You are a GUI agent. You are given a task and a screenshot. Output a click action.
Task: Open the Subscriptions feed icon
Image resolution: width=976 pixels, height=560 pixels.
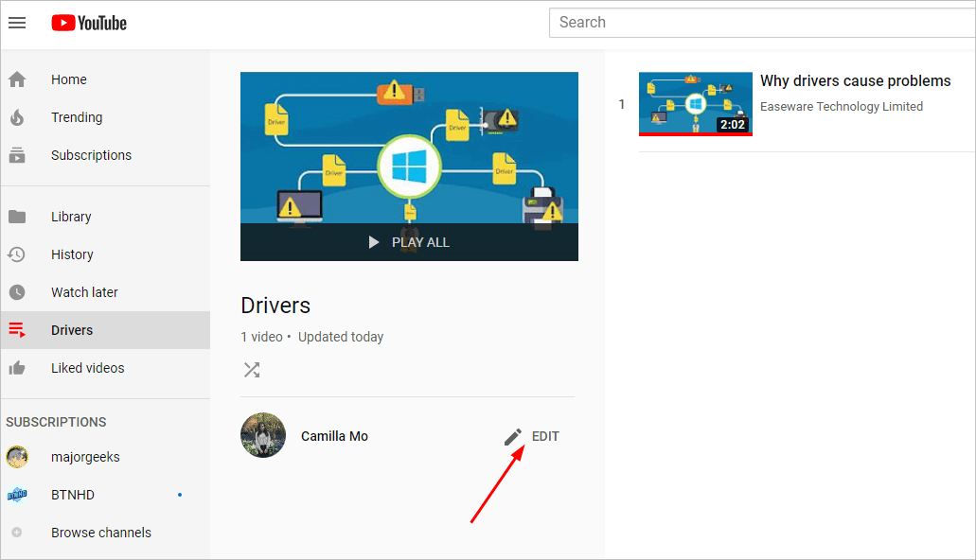[17, 155]
